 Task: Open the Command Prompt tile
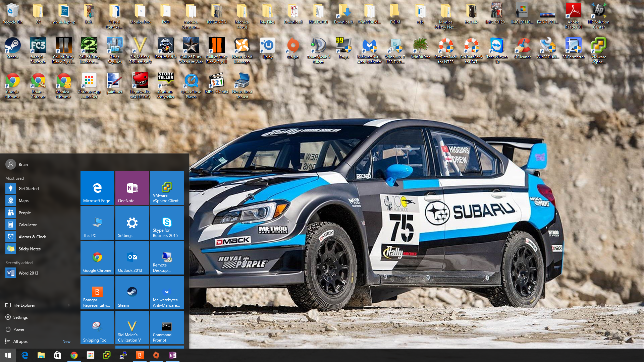pyautogui.click(x=167, y=327)
